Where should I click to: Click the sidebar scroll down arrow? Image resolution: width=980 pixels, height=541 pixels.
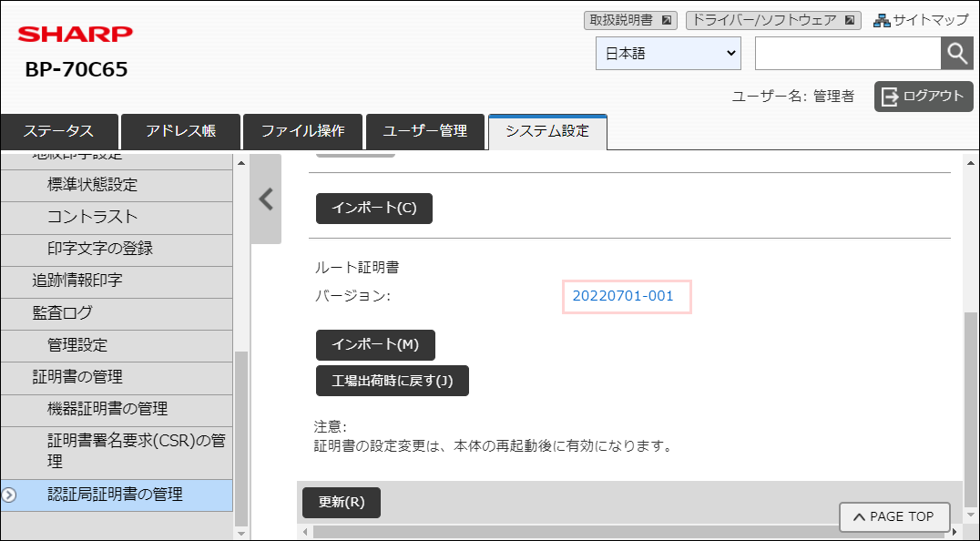coord(241,533)
